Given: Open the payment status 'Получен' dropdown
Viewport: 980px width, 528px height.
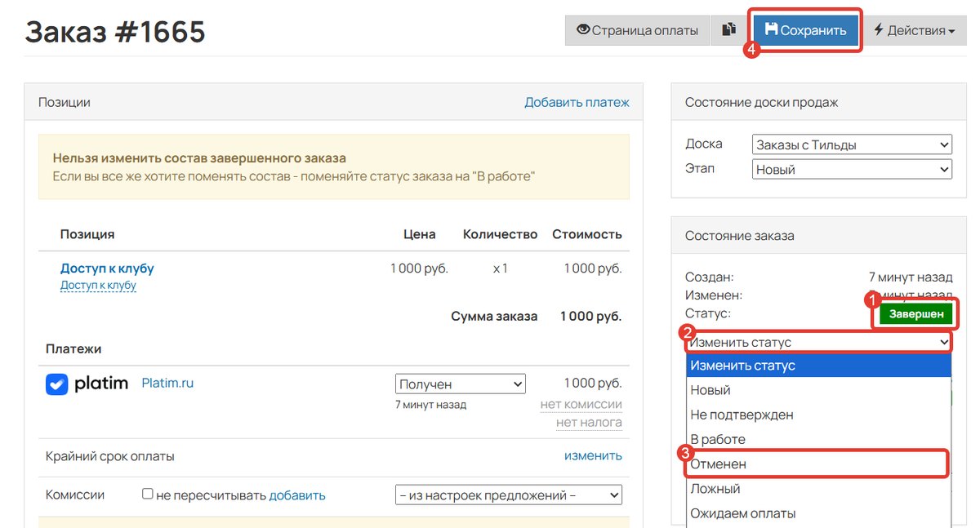Looking at the screenshot, I should 461,384.
